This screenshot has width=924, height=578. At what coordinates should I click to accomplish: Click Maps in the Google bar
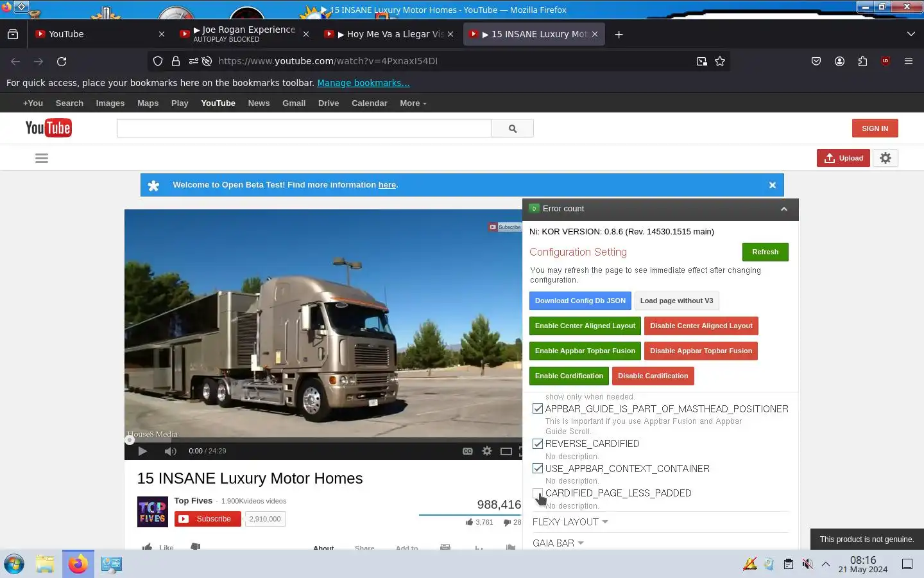(x=148, y=103)
